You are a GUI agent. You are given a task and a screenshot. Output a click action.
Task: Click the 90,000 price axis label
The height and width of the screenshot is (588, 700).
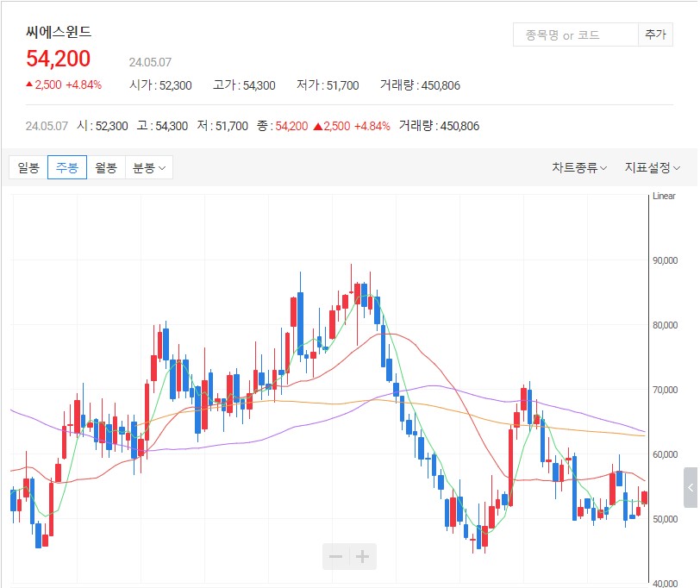pyautogui.click(x=664, y=261)
